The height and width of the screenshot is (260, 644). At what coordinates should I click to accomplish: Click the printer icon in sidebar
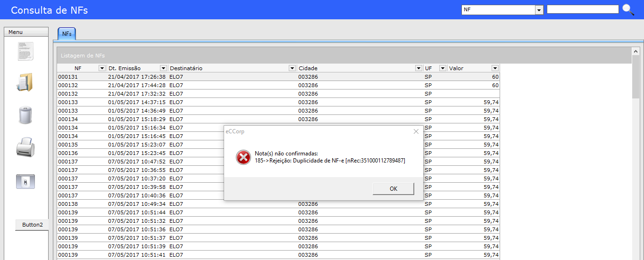click(x=25, y=147)
